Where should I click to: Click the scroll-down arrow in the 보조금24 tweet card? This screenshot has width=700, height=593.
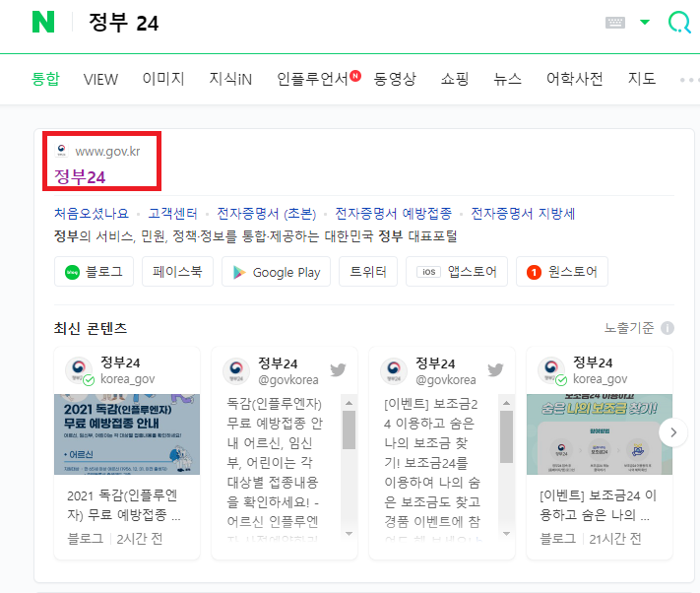506,534
